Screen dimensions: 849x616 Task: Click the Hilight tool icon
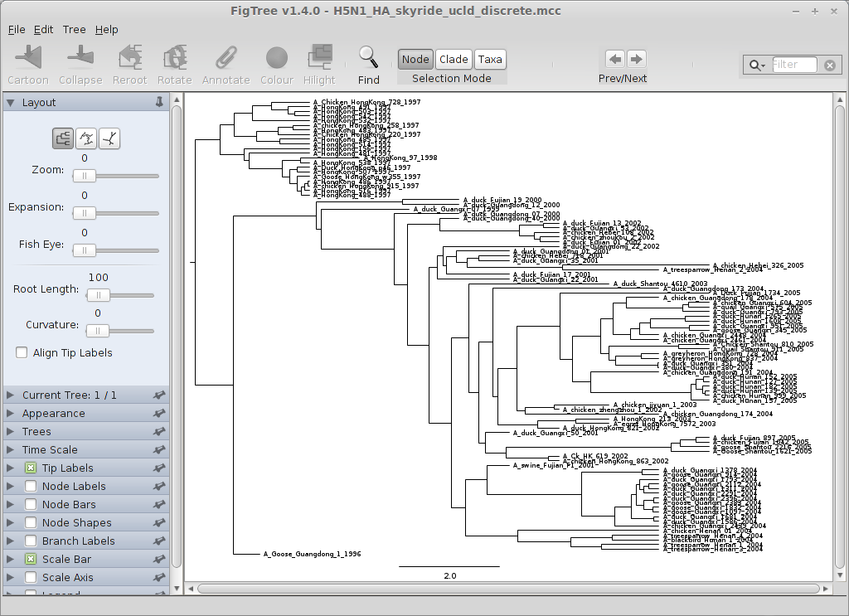click(x=319, y=57)
